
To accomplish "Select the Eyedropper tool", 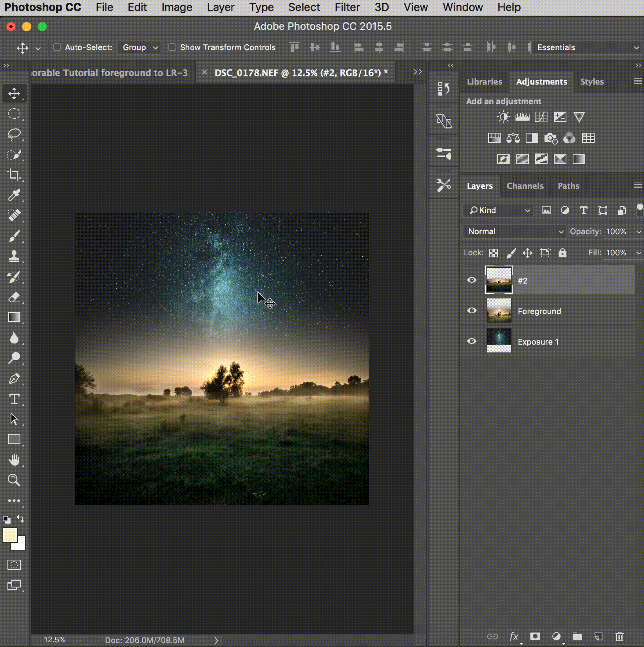I will 14,195.
